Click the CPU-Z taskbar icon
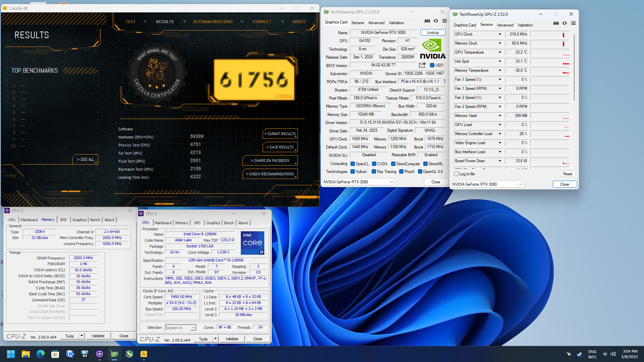This screenshot has width=644, height=362. coord(100,354)
